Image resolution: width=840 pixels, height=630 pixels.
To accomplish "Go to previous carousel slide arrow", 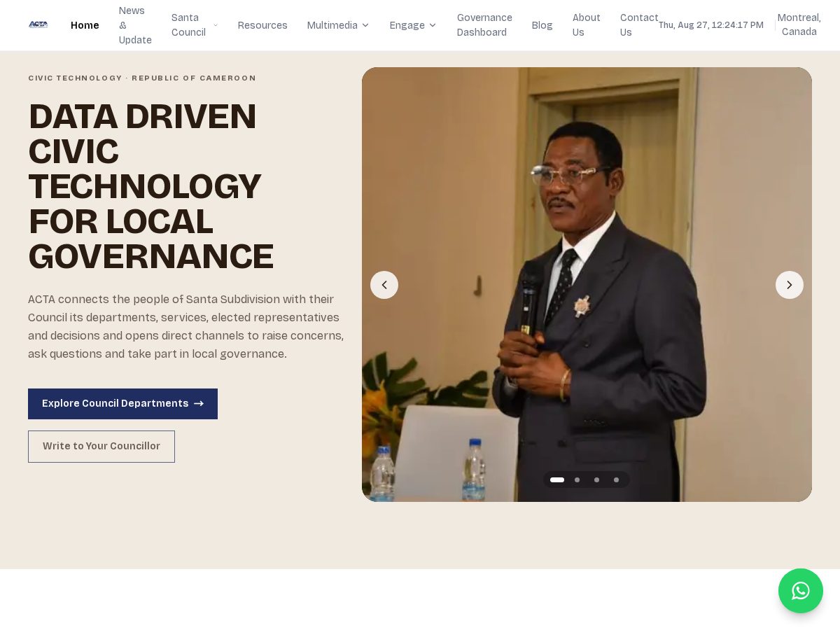I will pos(384,285).
